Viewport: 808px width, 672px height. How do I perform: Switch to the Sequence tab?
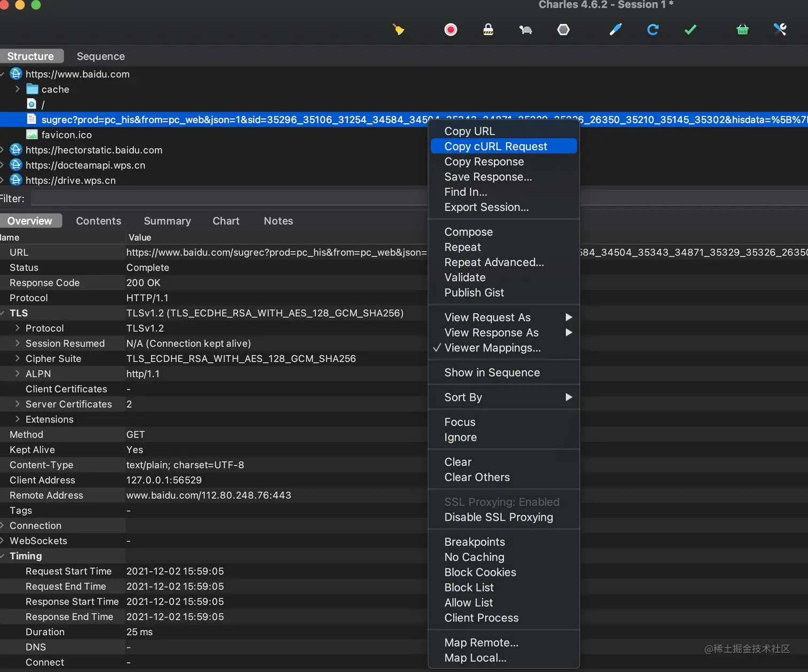(100, 56)
